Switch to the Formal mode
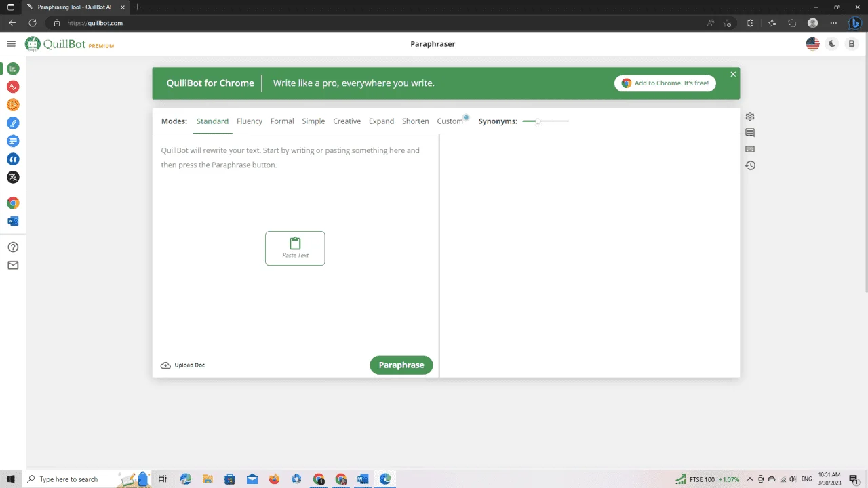 click(x=282, y=121)
